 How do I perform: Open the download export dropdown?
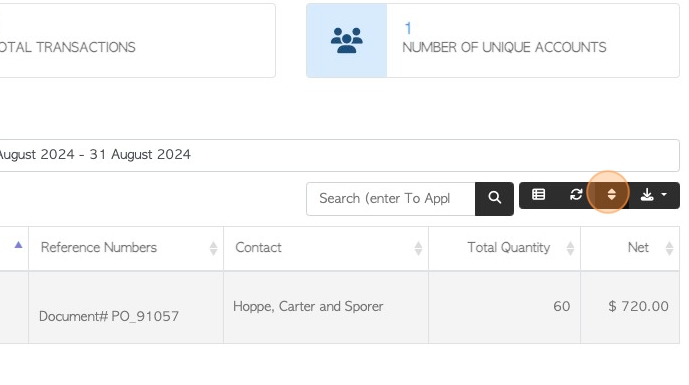click(653, 195)
